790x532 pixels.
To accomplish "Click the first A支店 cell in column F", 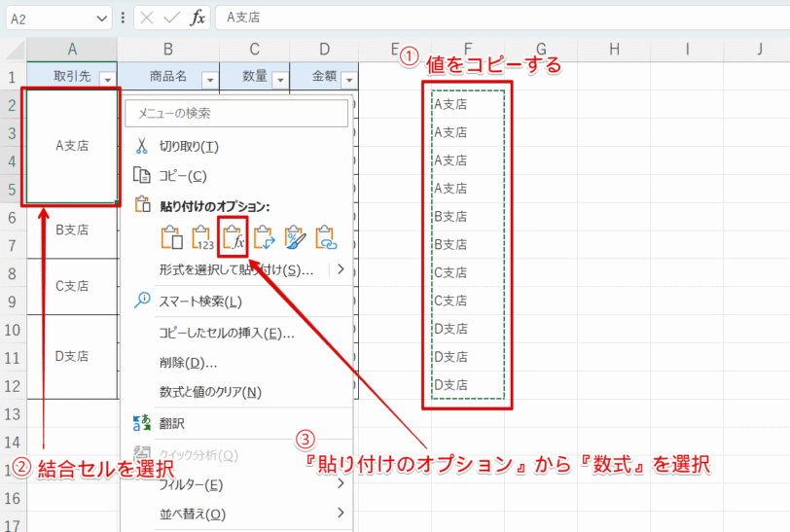I will 468,104.
